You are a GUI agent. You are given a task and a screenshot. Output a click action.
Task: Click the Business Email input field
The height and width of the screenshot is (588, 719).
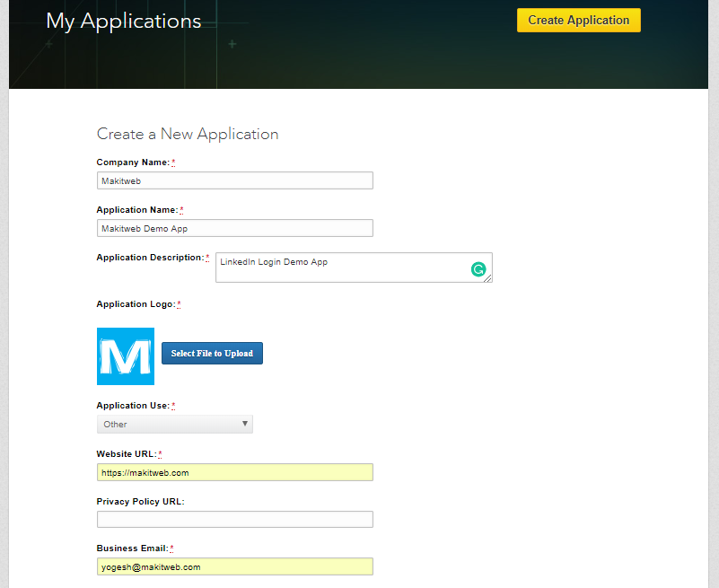pyautogui.click(x=235, y=566)
